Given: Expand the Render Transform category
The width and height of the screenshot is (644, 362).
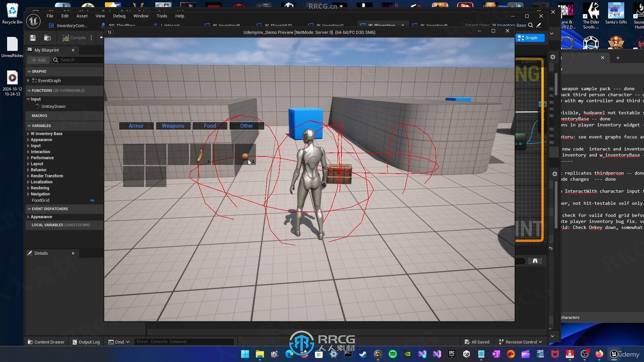Looking at the screenshot, I should (28, 176).
